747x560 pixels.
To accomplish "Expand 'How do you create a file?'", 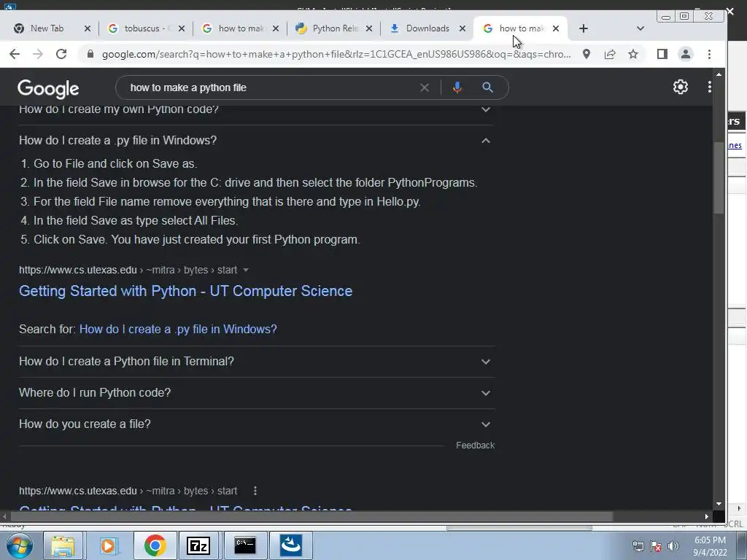I will [x=256, y=424].
